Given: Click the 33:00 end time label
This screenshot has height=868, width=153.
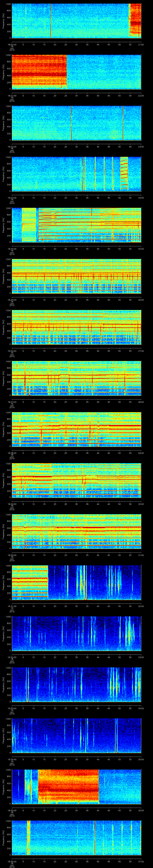Looking at the screenshot, I should [x=141, y=657].
